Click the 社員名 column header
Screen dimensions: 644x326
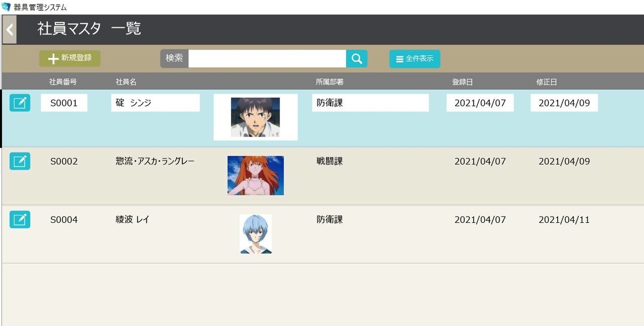tap(126, 82)
